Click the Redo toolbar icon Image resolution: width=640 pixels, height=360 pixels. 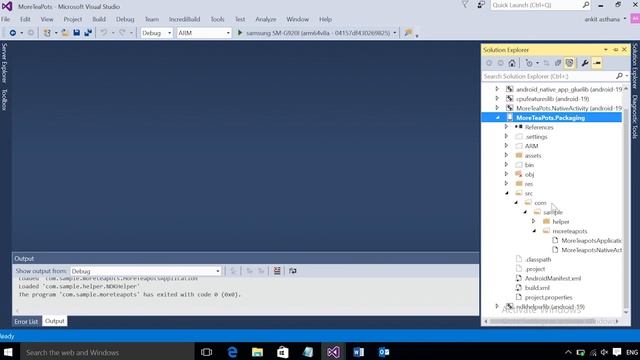[x=122, y=33]
